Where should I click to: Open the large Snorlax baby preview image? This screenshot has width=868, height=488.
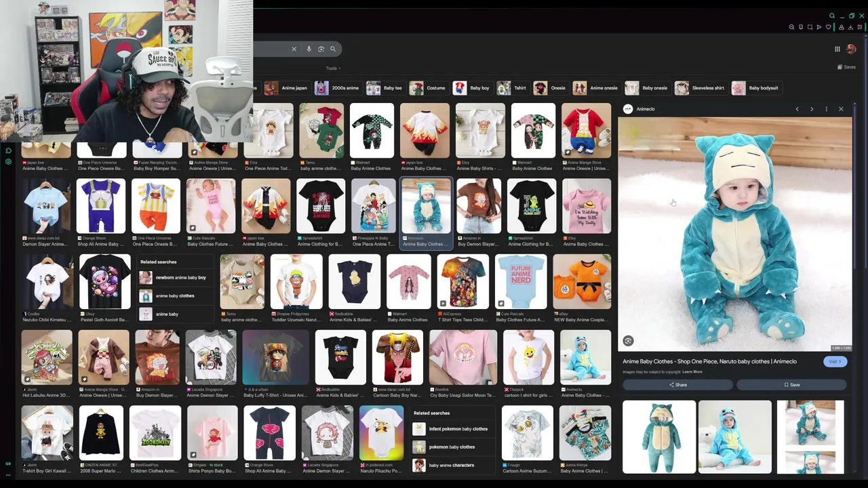(735, 234)
